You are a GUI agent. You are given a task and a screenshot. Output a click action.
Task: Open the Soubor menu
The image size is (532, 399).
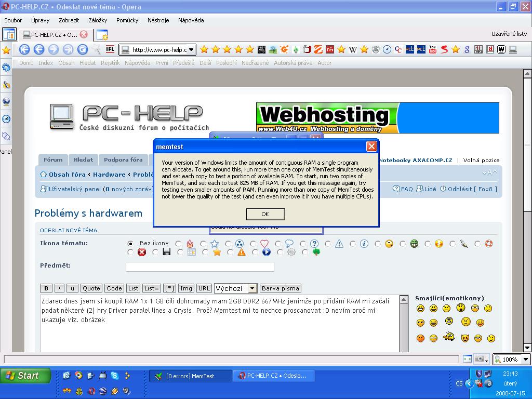(x=13, y=20)
